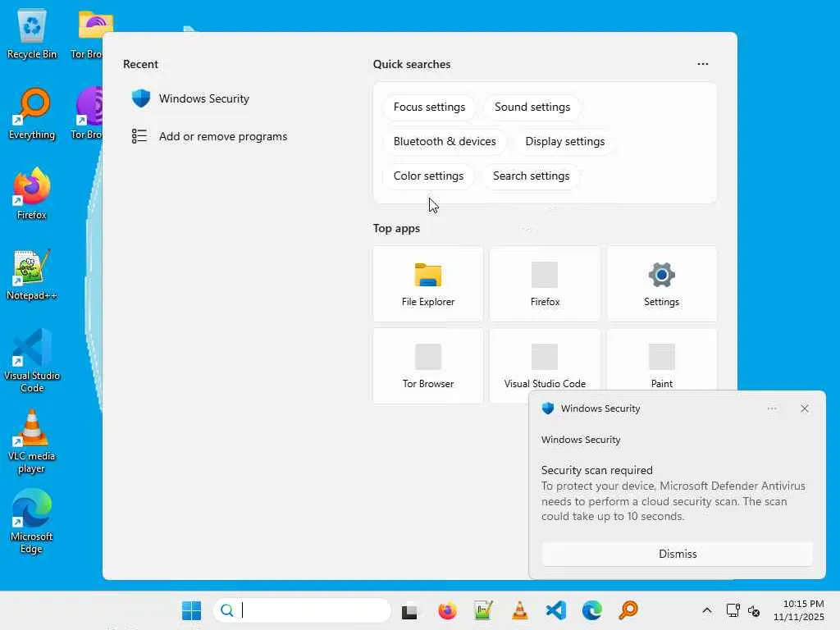The image size is (840, 630).
Task: Expand hidden system tray icons chevron
Action: (706, 610)
